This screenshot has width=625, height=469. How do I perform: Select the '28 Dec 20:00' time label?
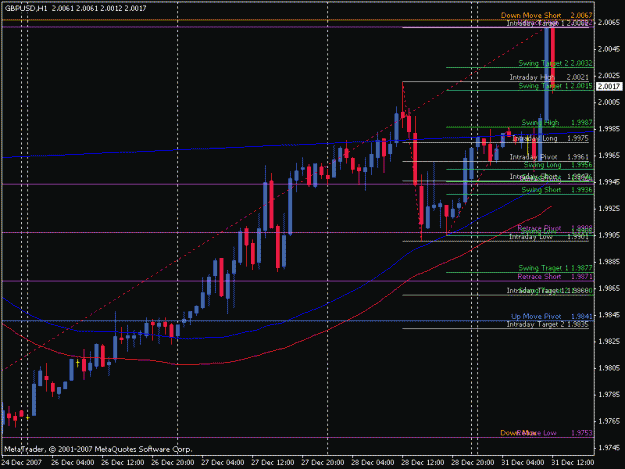tap(473, 463)
